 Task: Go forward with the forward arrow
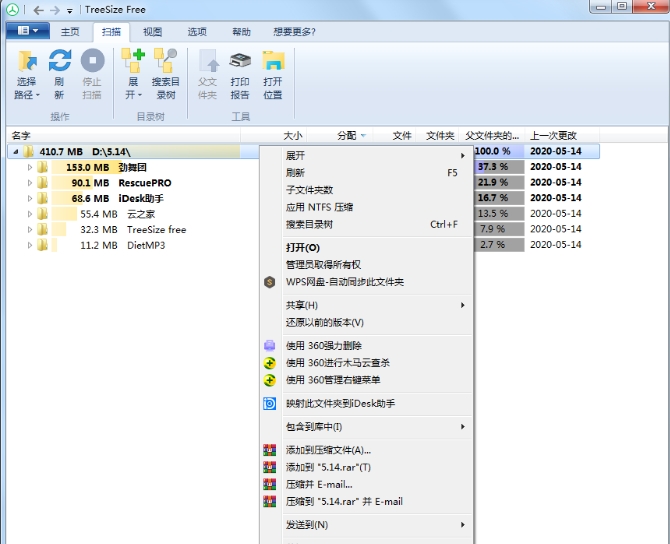55,10
